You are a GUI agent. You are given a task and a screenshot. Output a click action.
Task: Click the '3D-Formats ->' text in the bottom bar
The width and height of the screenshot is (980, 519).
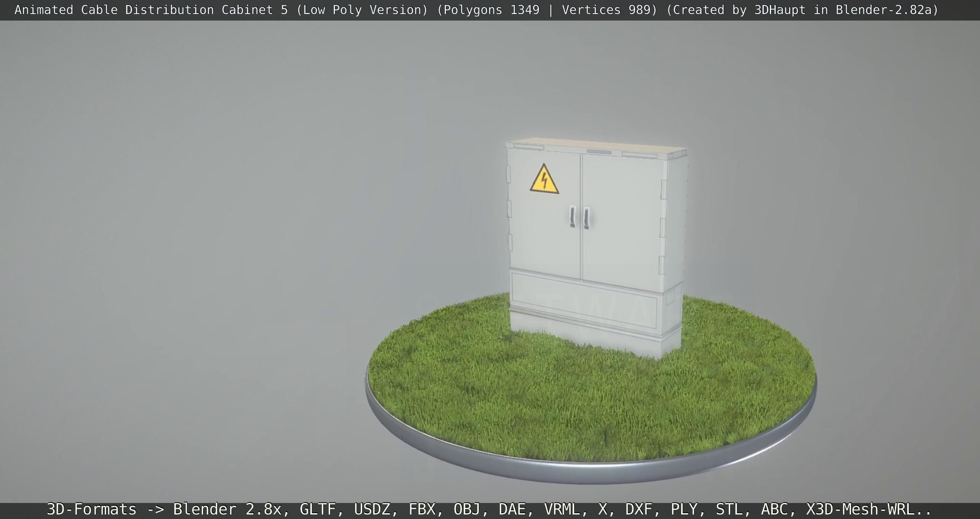click(x=106, y=509)
